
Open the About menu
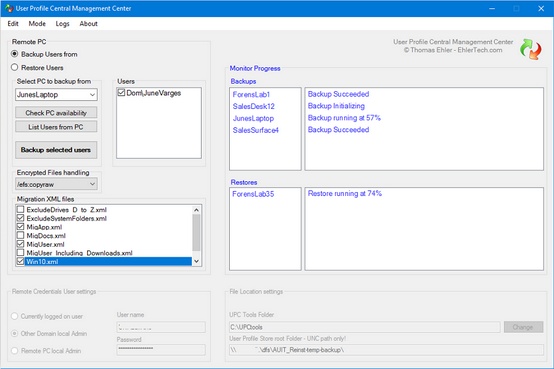[88, 24]
